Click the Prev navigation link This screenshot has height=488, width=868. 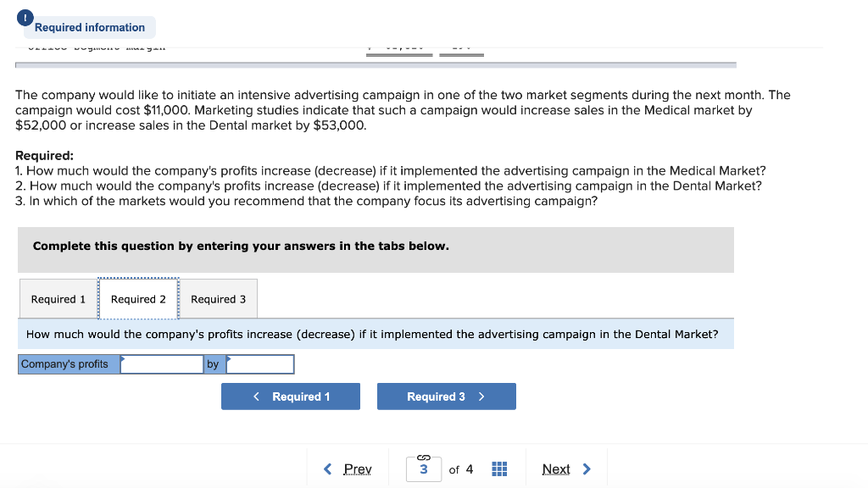coord(359,469)
